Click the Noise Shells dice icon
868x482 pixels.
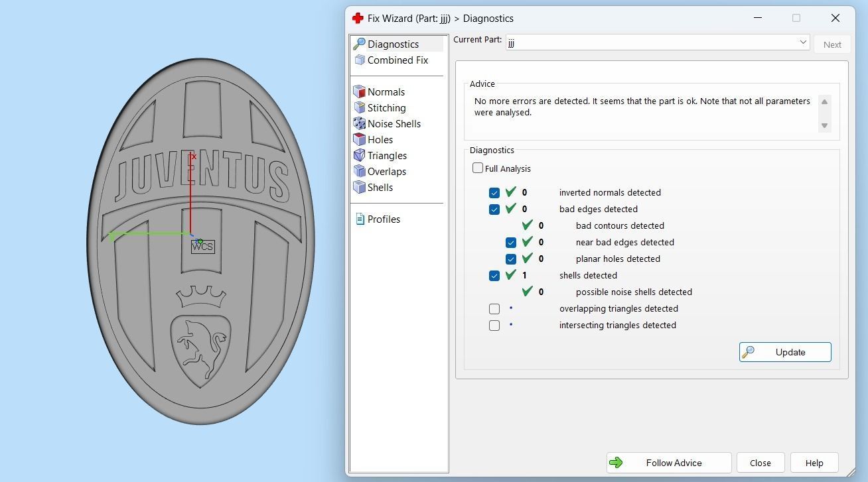click(359, 123)
